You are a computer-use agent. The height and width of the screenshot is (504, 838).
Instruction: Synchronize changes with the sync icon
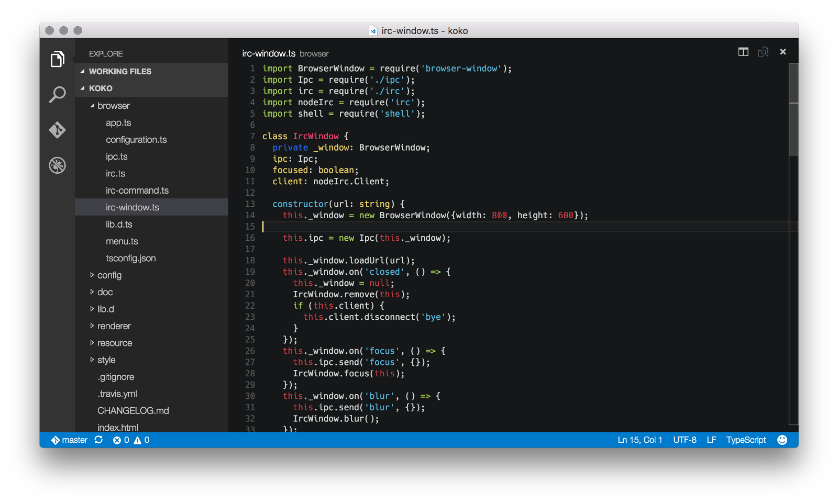click(98, 440)
